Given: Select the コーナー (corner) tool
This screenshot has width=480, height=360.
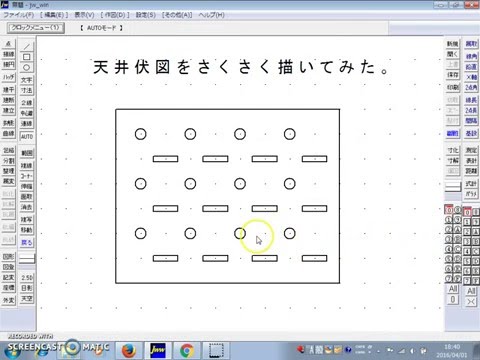Looking at the screenshot, I should coord(27,176).
